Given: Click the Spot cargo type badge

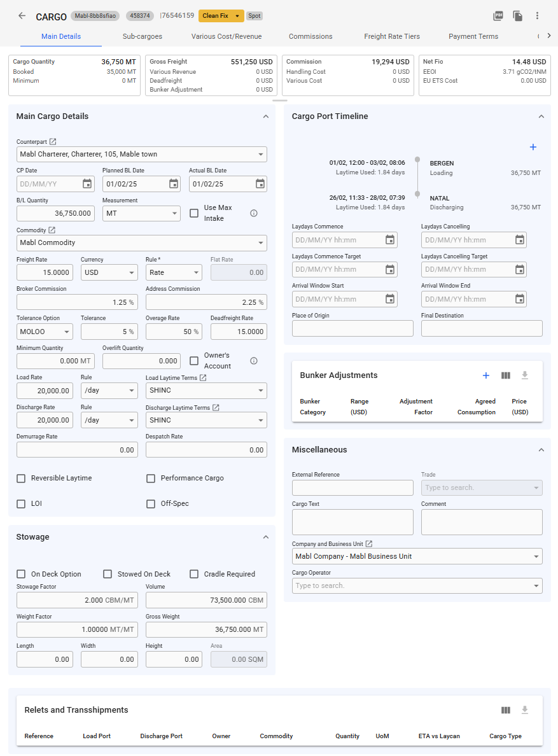Looking at the screenshot, I should [255, 16].
